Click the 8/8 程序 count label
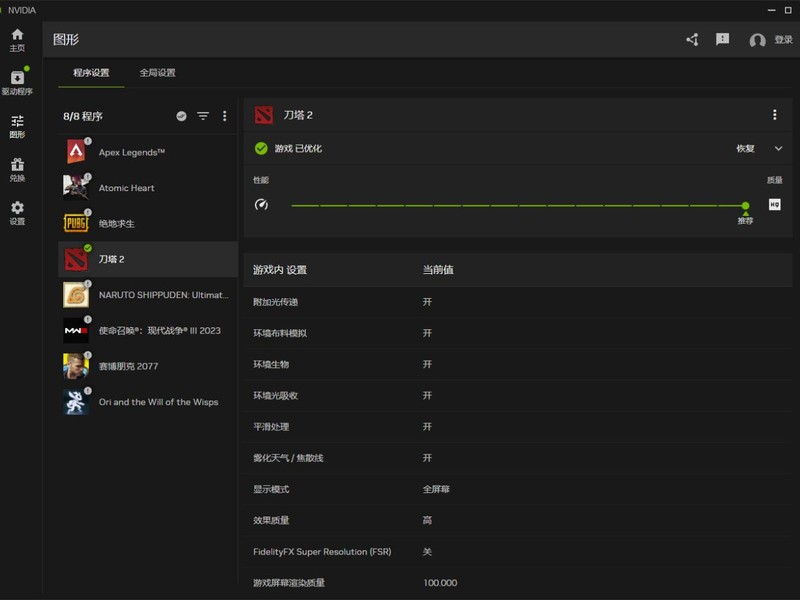 click(83, 116)
